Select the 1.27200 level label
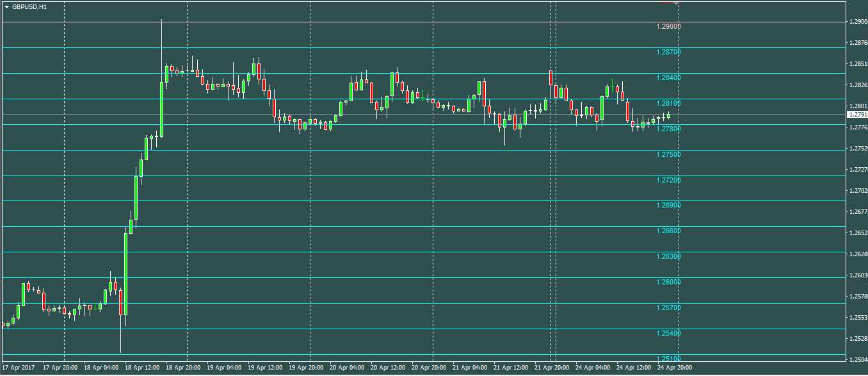 pyautogui.click(x=668, y=180)
